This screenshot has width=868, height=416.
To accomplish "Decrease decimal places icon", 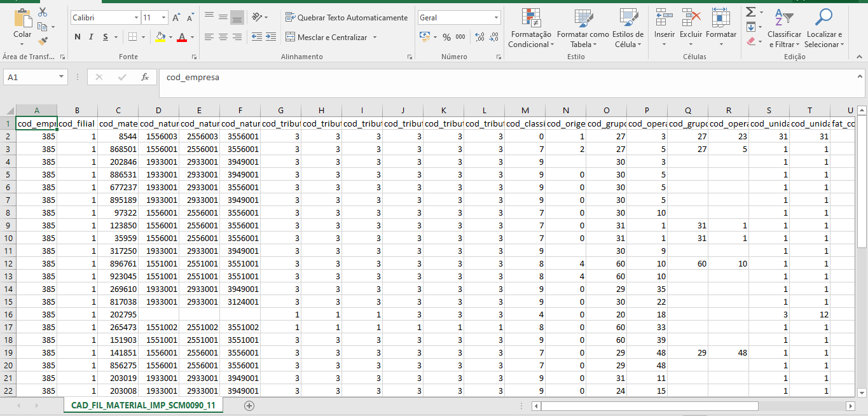I will pos(494,37).
